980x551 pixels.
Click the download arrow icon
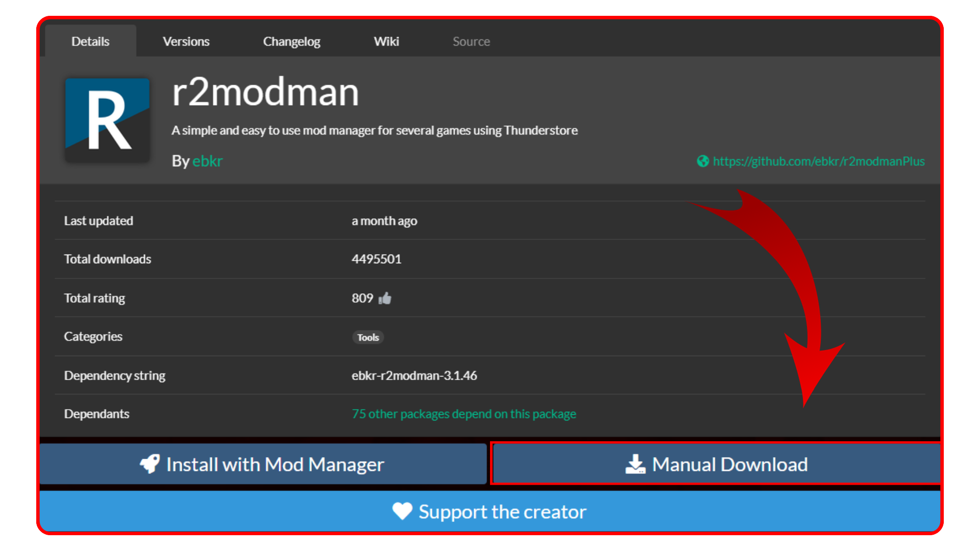635,464
